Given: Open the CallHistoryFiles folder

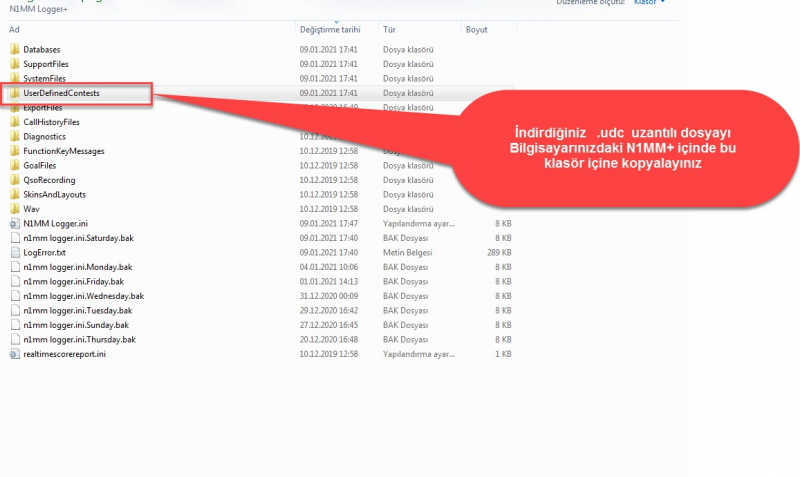Looking at the screenshot, I should (x=51, y=122).
